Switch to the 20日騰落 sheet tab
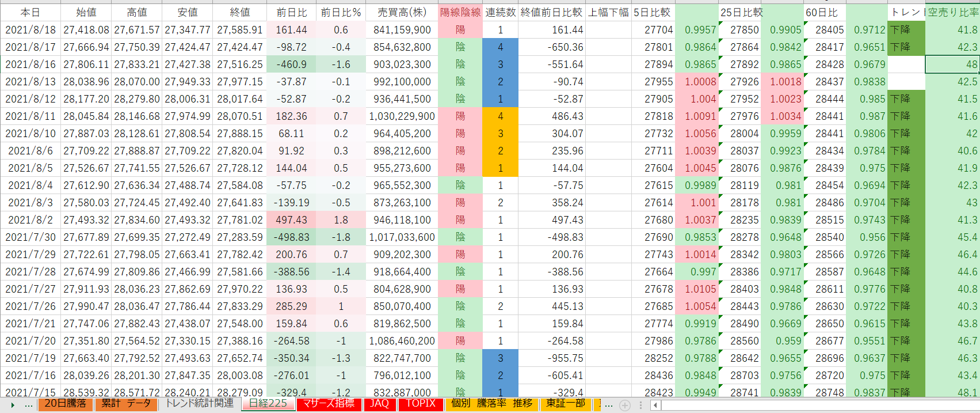The image size is (980, 413). 65,404
